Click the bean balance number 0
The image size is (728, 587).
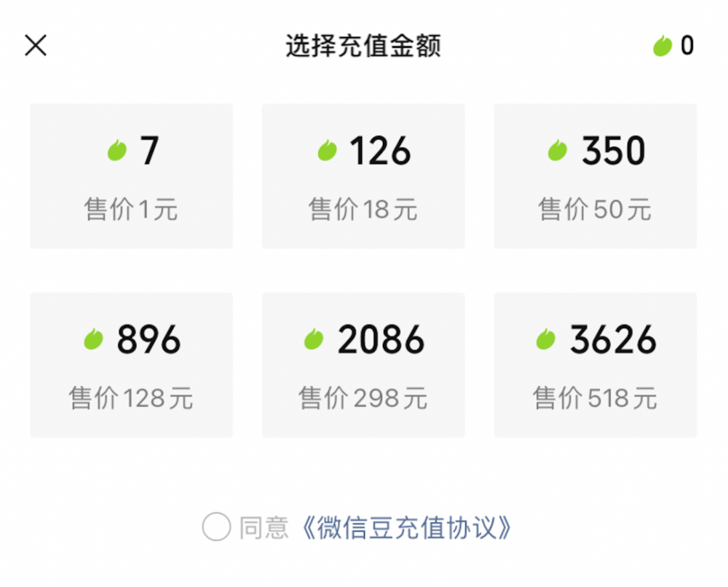687,46
